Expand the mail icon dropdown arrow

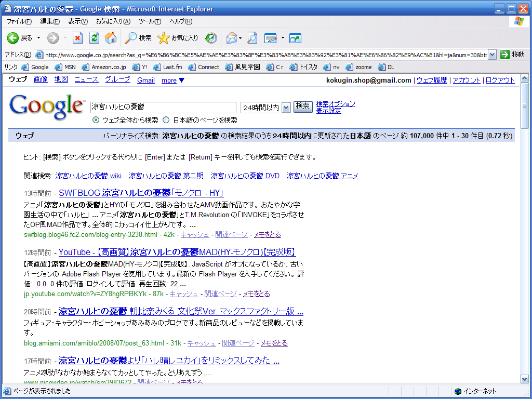click(240, 38)
